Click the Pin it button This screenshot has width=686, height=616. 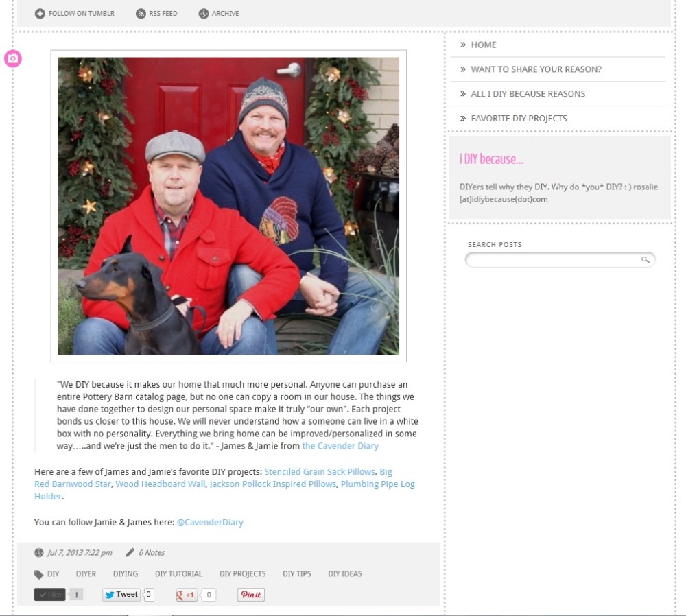pos(251,595)
